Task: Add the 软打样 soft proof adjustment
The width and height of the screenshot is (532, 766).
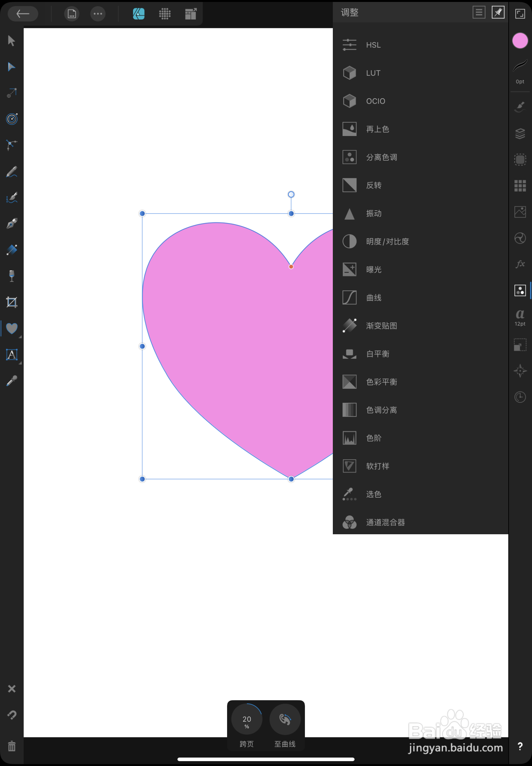Action: (x=420, y=466)
